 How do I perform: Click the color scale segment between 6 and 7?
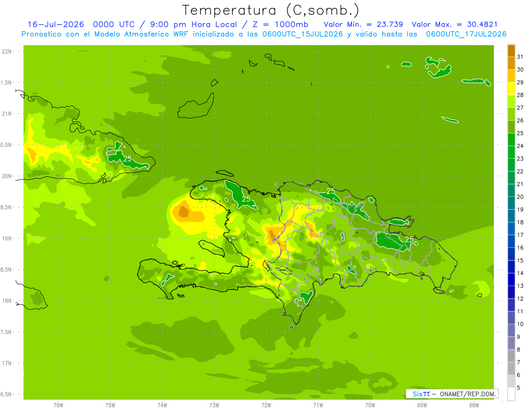[511, 368]
